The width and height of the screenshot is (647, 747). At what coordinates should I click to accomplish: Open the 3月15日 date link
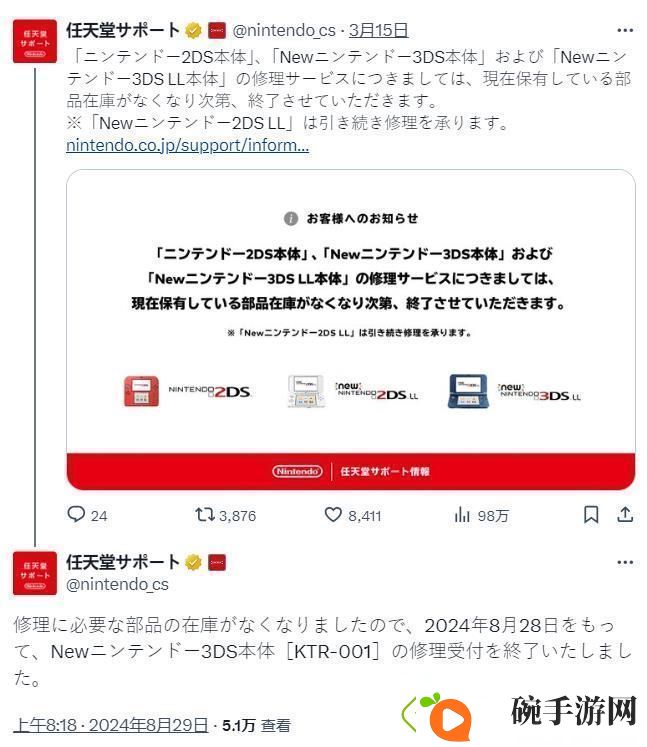click(378, 30)
